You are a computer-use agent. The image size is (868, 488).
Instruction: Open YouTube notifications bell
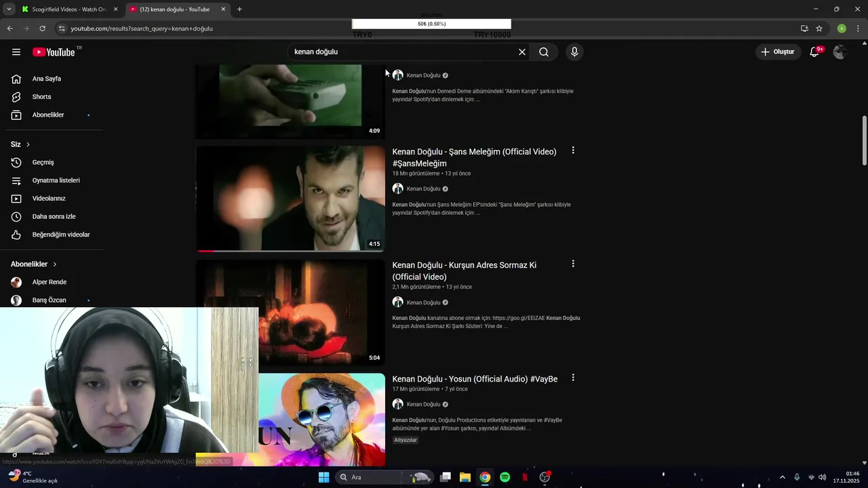(815, 52)
